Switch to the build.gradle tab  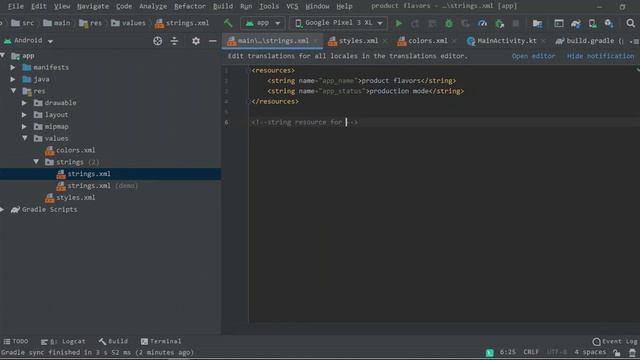[x=590, y=41]
